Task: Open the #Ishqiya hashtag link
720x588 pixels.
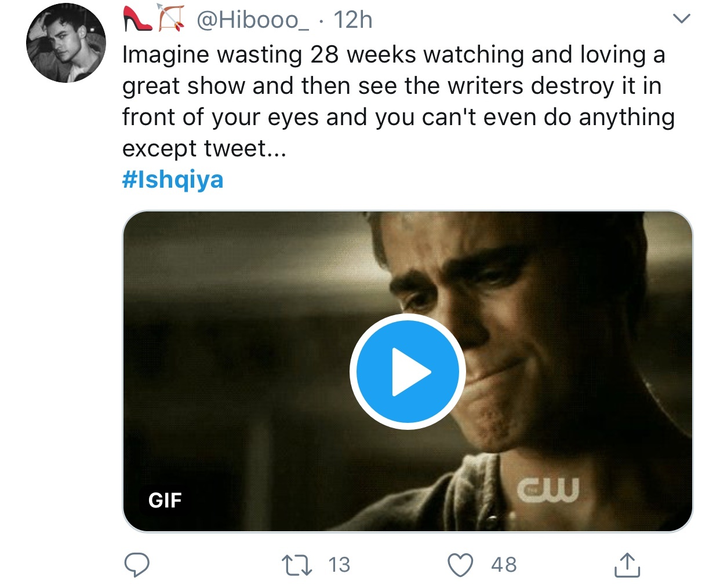Action: (173, 179)
